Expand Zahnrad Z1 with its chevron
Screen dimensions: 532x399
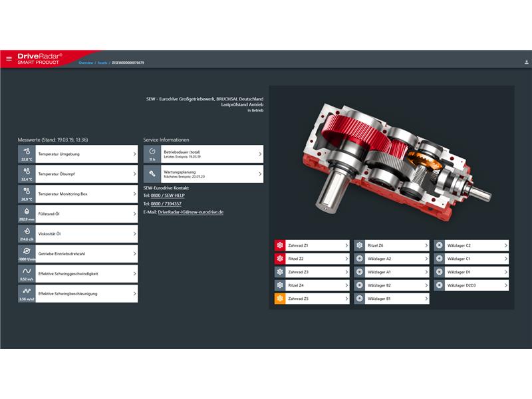coord(346,245)
